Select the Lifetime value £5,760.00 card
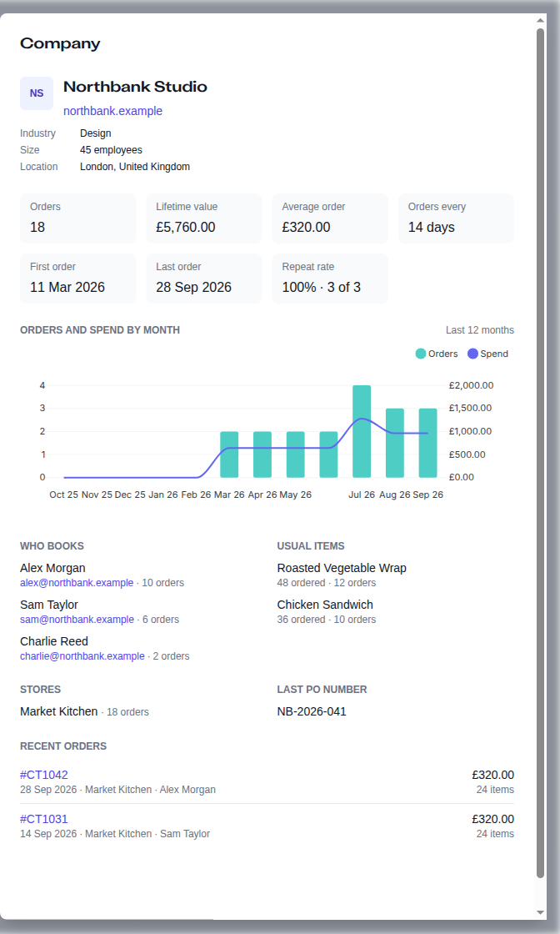 204,218
